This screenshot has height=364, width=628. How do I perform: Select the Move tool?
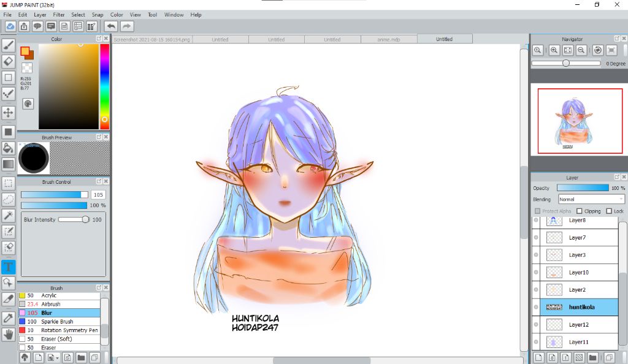click(9, 112)
